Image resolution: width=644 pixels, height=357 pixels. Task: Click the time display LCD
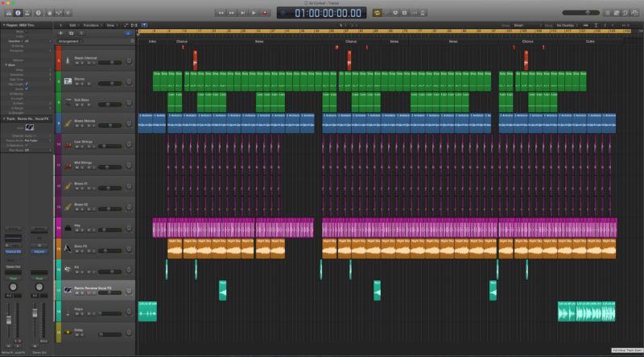click(x=321, y=13)
